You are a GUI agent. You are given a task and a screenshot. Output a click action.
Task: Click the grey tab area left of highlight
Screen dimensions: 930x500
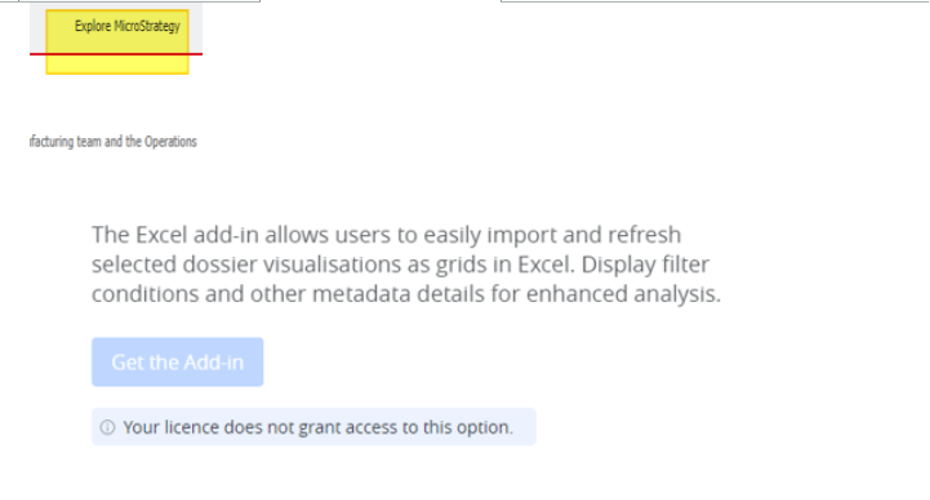point(37,30)
